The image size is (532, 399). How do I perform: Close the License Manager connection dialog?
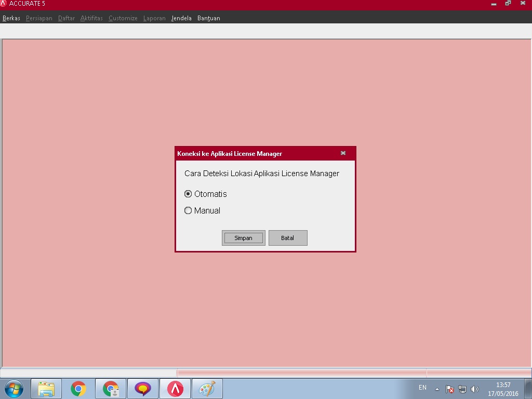(343, 153)
